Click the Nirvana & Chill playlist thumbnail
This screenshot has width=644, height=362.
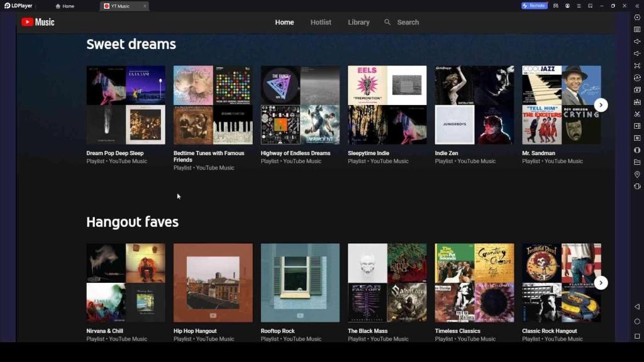coord(125,282)
